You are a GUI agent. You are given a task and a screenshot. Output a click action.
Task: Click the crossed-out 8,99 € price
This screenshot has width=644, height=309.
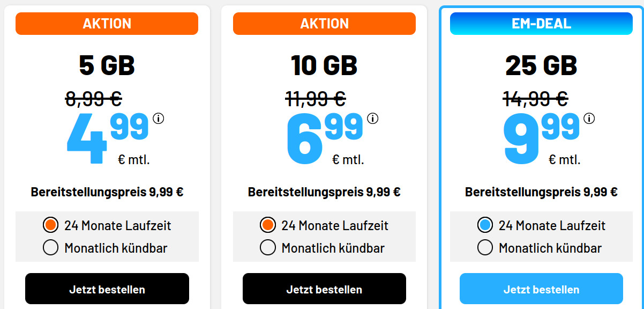click(94, 99)
